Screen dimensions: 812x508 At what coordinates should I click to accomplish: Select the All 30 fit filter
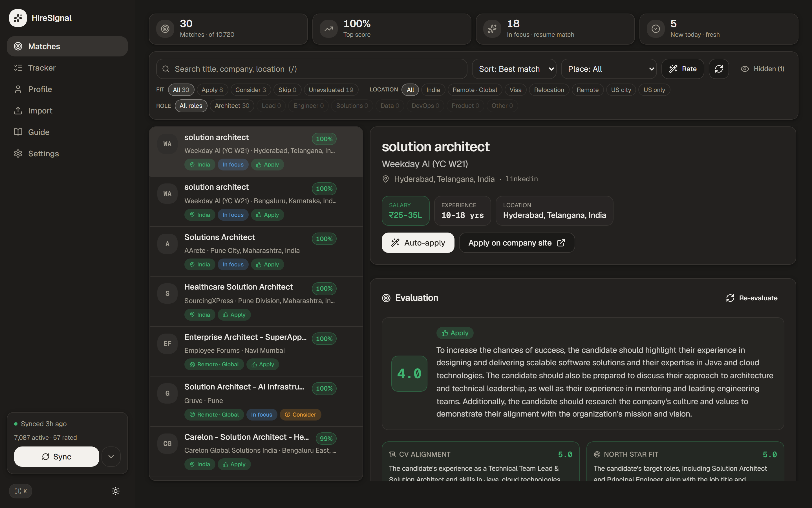(181, 90)
